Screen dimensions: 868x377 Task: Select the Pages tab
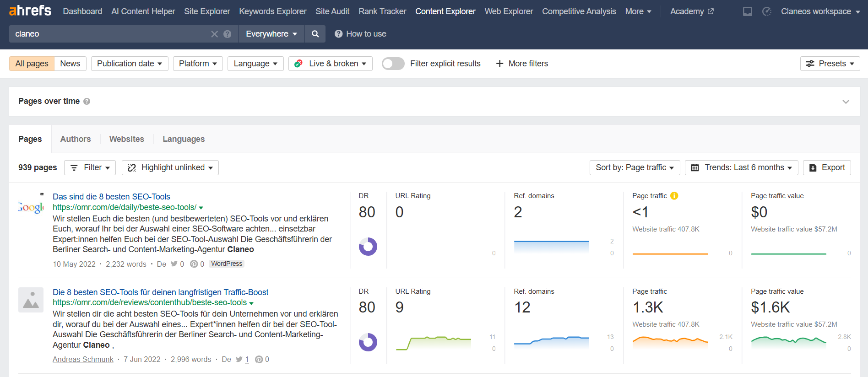click(x=30, y=139)
